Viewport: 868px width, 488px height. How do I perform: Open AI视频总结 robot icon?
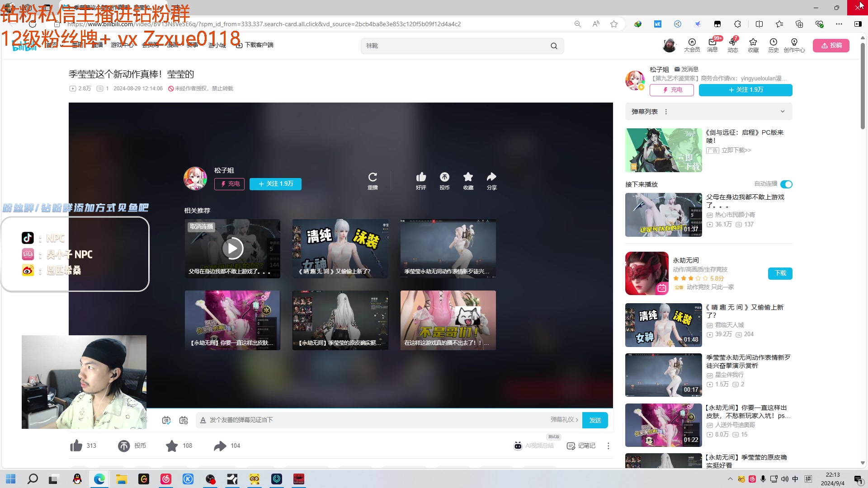(518, 446)
